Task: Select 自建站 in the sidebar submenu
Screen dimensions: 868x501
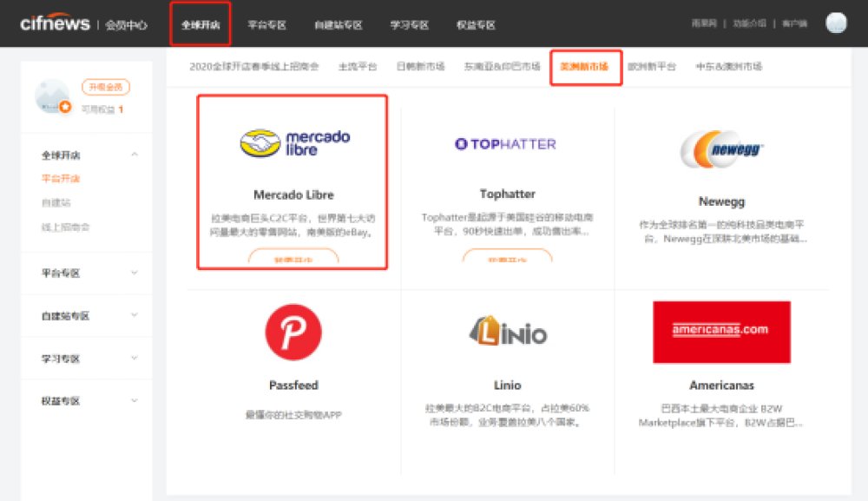Action: (56, 202)
